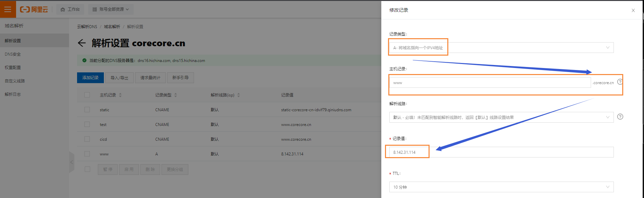Focus the 主机记录 www input field
Screen dimensions: 644x198
tap(490, 82)
